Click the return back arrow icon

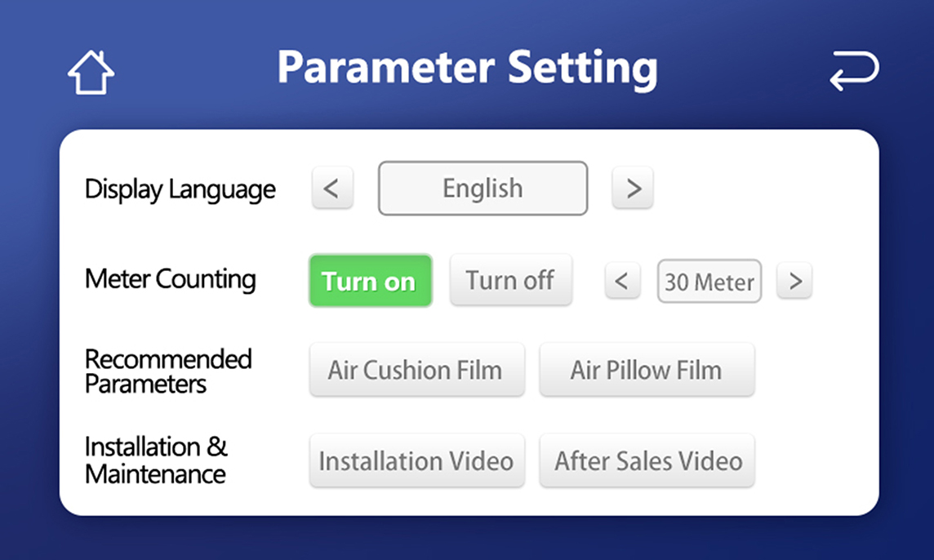click(x=854, y=70)
